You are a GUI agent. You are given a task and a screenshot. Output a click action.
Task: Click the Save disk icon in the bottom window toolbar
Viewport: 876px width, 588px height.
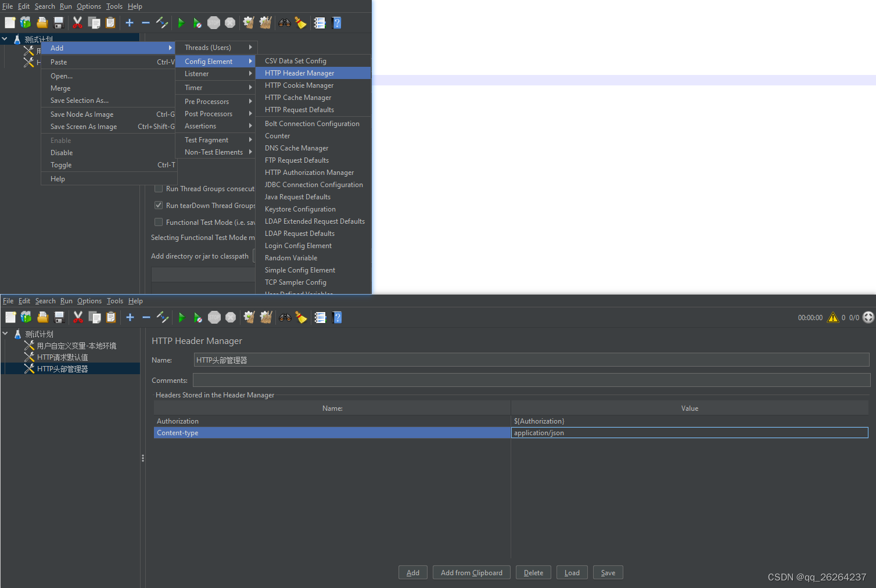59,317
